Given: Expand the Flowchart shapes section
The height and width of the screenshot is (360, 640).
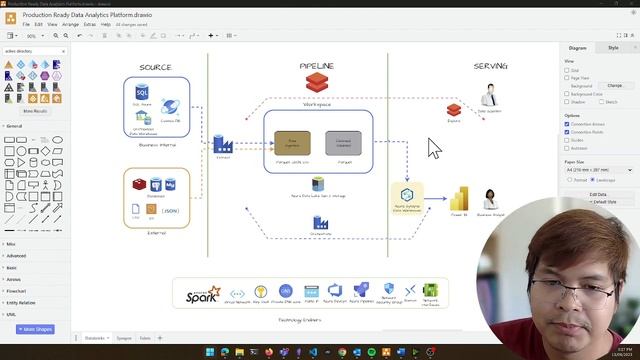Looking at the screenshot, I should coord(16,291).
